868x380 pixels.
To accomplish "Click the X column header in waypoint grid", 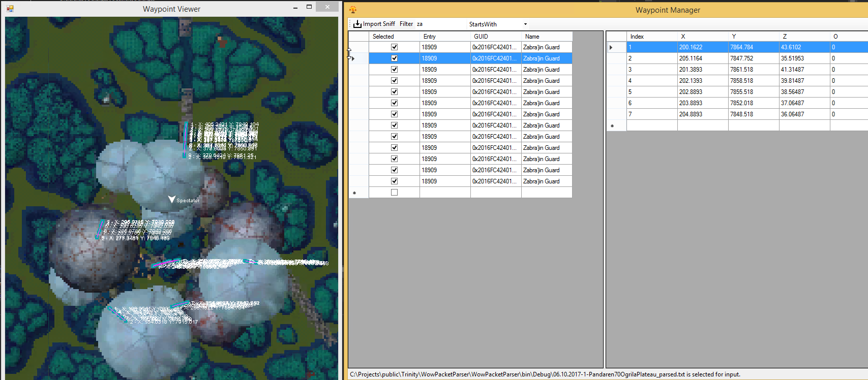I will coord(703,36).
